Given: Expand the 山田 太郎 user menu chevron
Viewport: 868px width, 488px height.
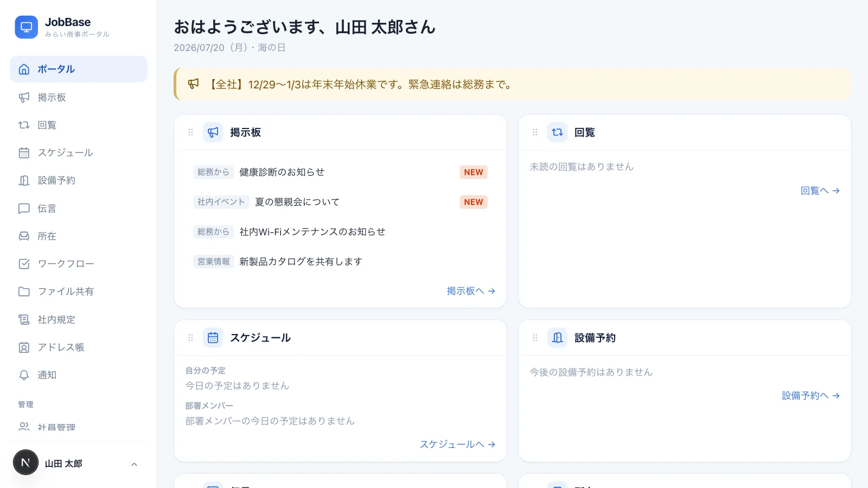Looking at the screenshot, I should pyautogui.click(x=135, y=464).
